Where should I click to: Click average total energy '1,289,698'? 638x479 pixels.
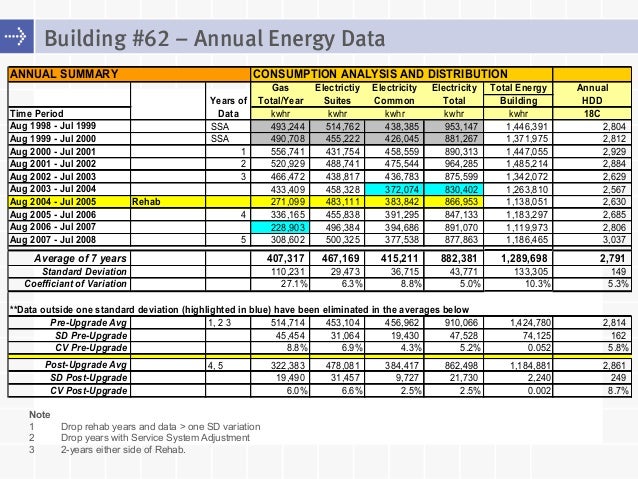tap(524, 258)
